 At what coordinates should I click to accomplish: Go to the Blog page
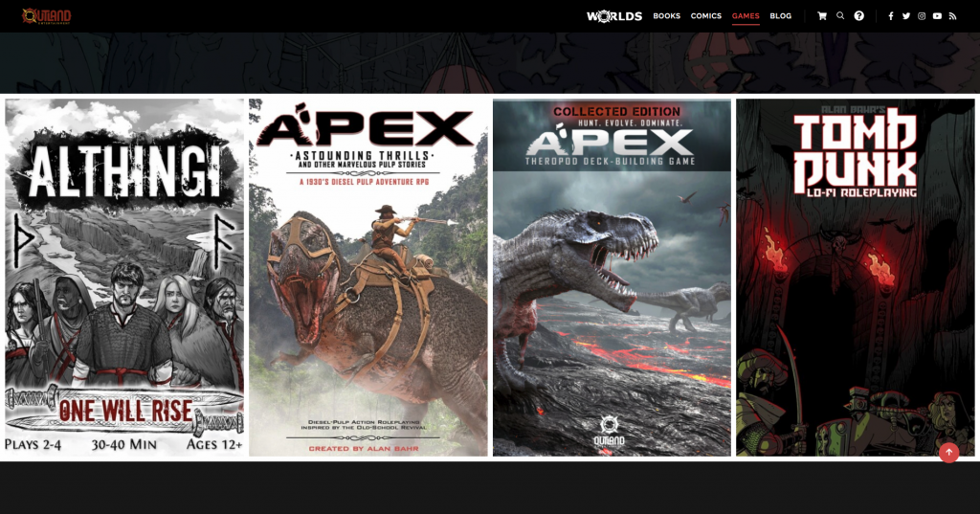[781, 16]
